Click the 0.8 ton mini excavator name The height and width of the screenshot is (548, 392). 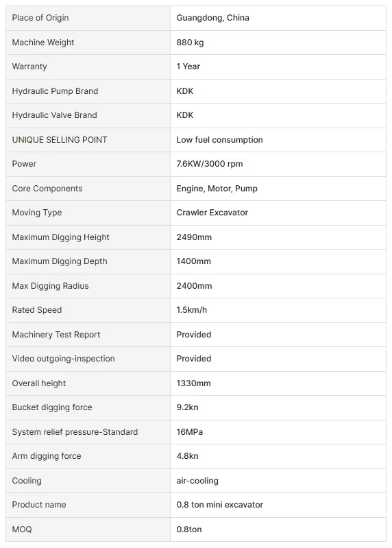coord(219,505)
